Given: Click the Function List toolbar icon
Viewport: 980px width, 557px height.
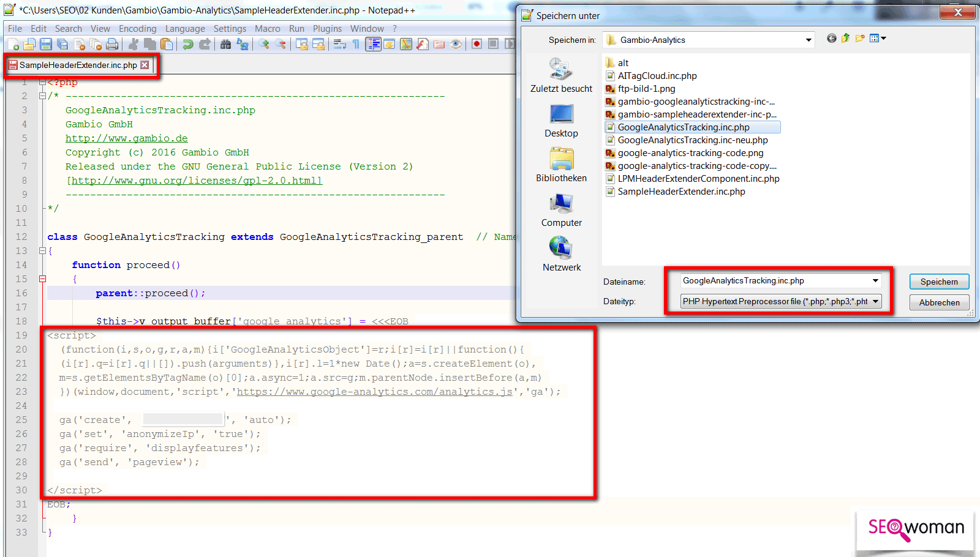Looking at the screenshot, I should [x=422, y=44].
